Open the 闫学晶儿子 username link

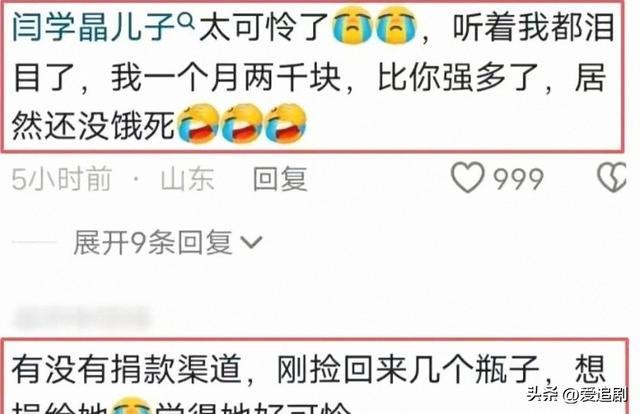tap(94, 27)
